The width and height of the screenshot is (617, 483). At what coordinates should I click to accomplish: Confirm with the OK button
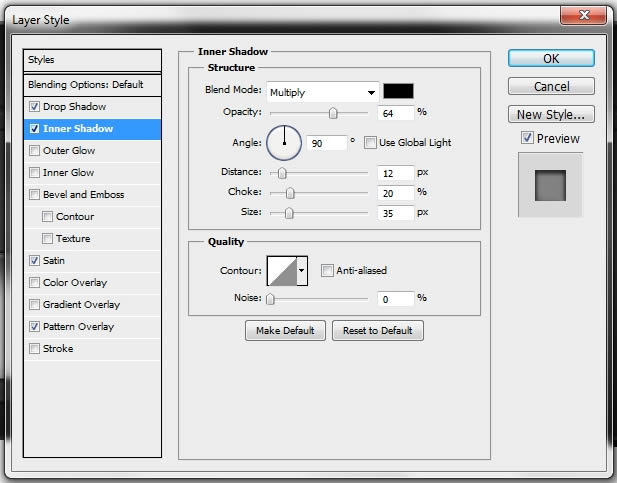pyautogui.click(x=551, y=58)
